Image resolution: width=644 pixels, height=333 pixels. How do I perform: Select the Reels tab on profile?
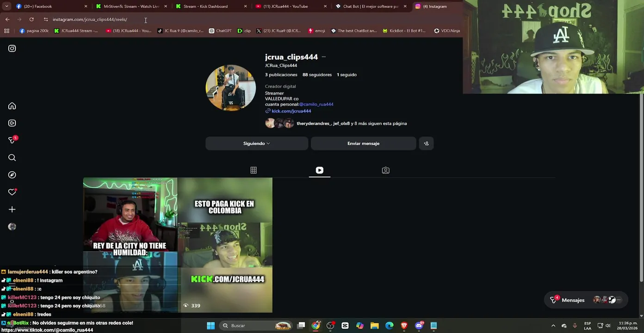point(320,170)
